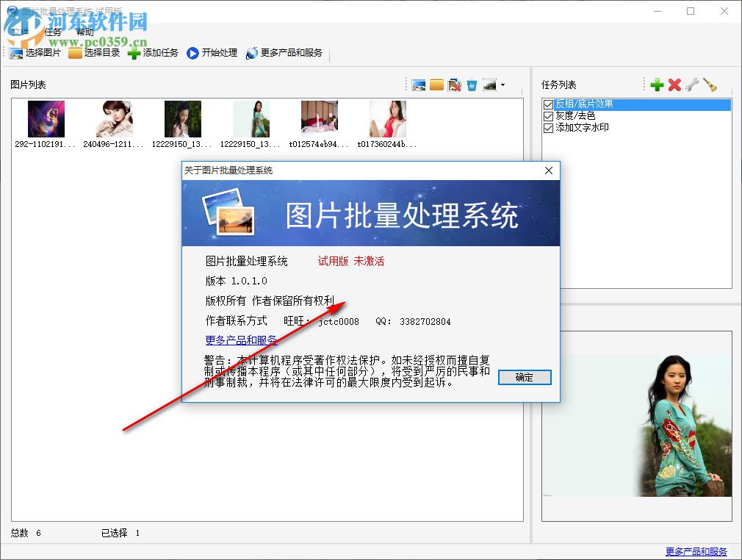Open the preview dropdown arrow above the image list
Viewport: 742px width, 560px height.
pos(504,85)
